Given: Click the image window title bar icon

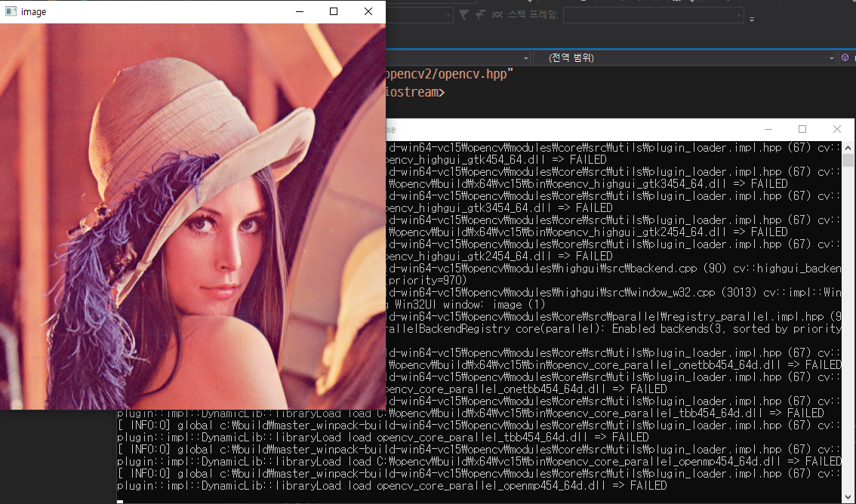Looking at the screenshot, I should click(11, 11).
